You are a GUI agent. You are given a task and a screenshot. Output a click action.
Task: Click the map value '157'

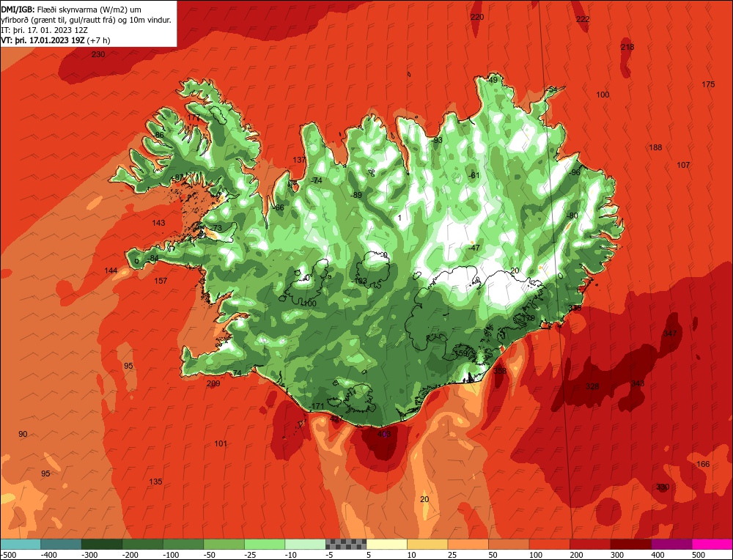click(x=161, y=281)
